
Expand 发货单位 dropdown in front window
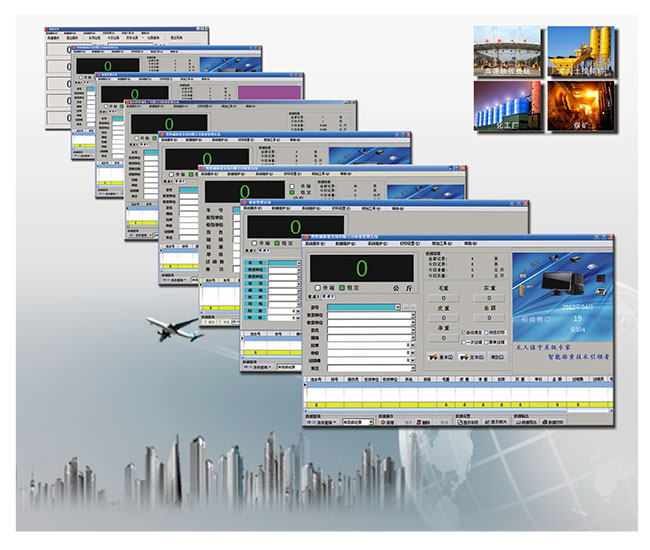click(x=413, y=315)
